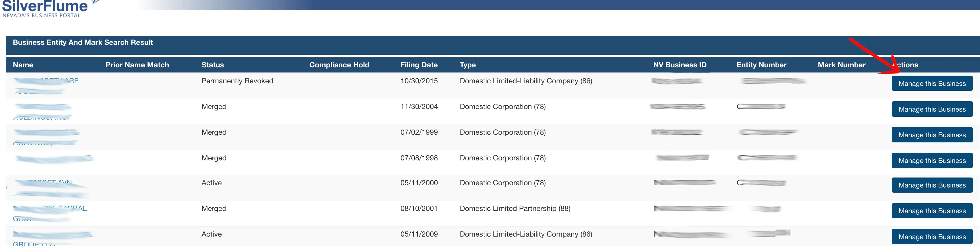The height and width of the screenshot is (246, 980).
Task: Select the Type column header
Action: point(467,65)
